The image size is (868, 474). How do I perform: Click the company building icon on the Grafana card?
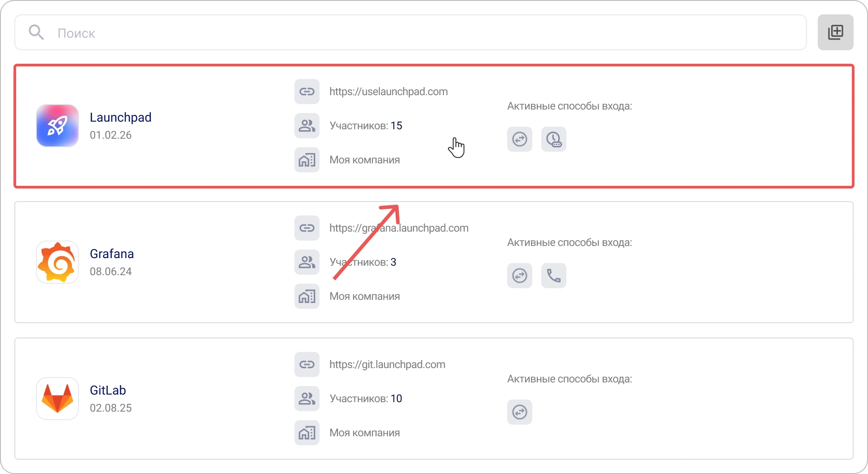307,296
